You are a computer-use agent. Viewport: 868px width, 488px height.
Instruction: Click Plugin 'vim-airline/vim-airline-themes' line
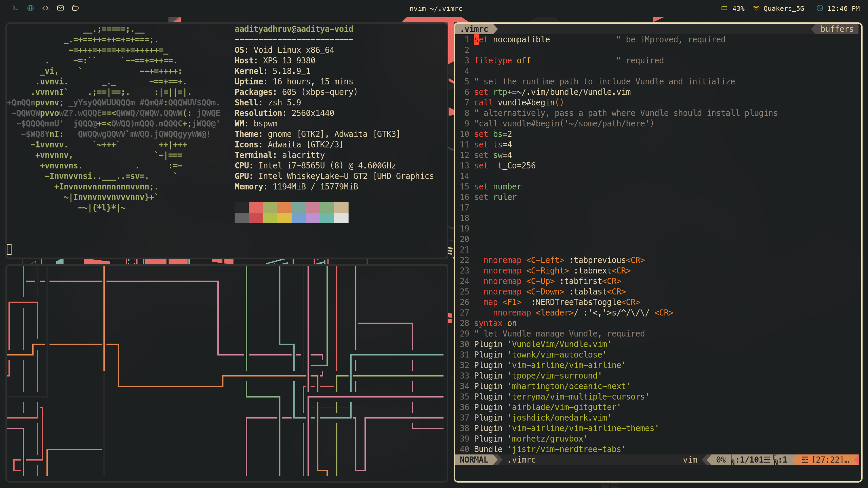coord(566,428)
